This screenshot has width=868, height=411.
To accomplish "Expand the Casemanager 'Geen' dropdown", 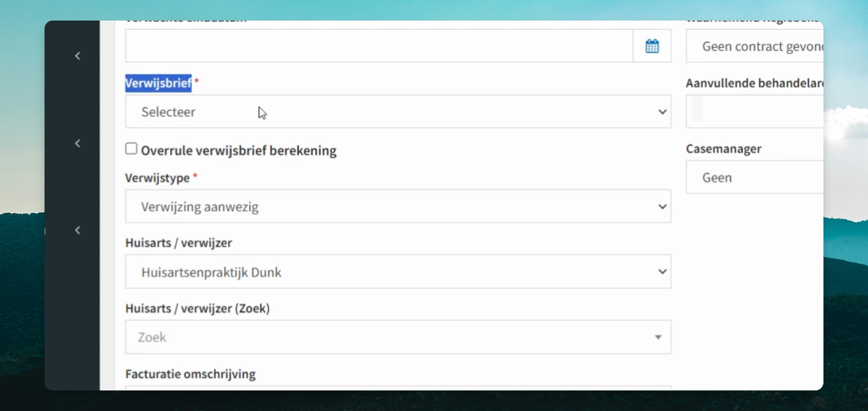I will (754, 177).
